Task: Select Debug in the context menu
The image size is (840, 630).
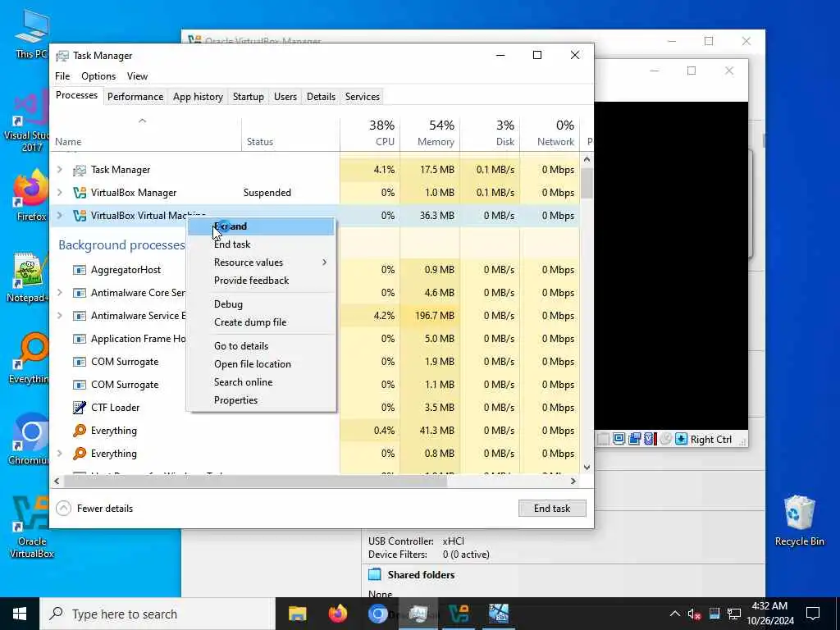Action: coord(261,304)
